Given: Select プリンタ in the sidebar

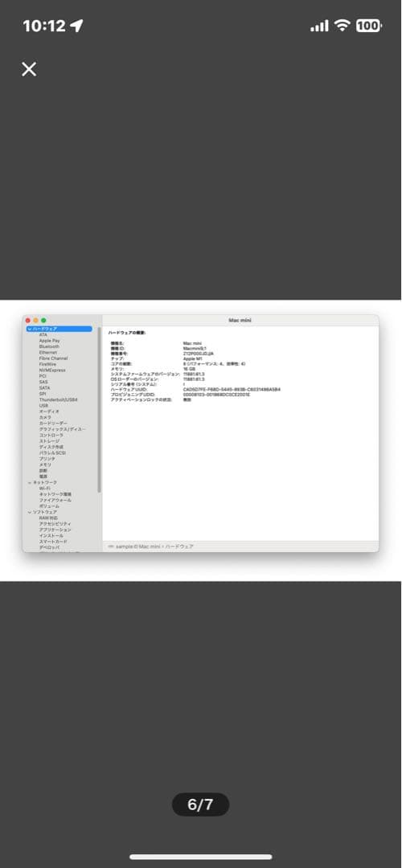Looking at the screenshot, I should (x=47, y=459).
